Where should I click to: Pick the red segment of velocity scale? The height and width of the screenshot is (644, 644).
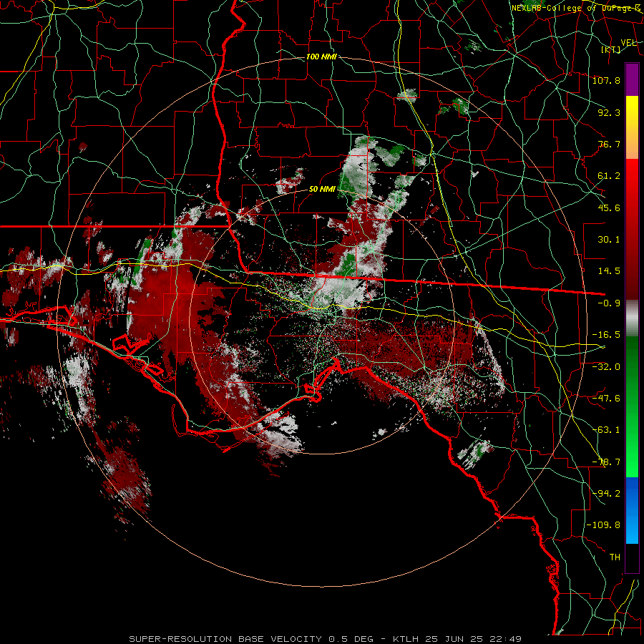(632, 229)
